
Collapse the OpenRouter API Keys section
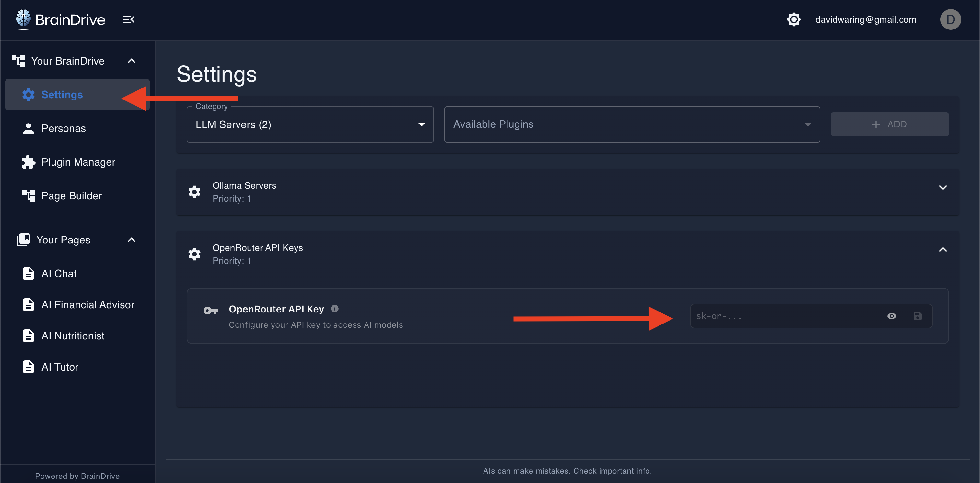pyautogui.click(x=942, y=250)
